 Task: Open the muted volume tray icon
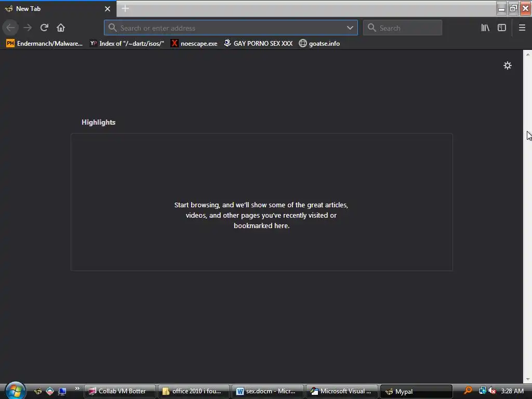point(492,391)
